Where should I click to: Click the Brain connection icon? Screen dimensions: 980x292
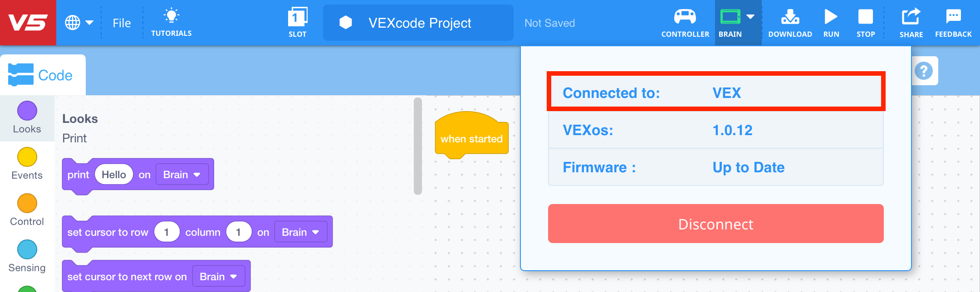click(x=730, y=18)
